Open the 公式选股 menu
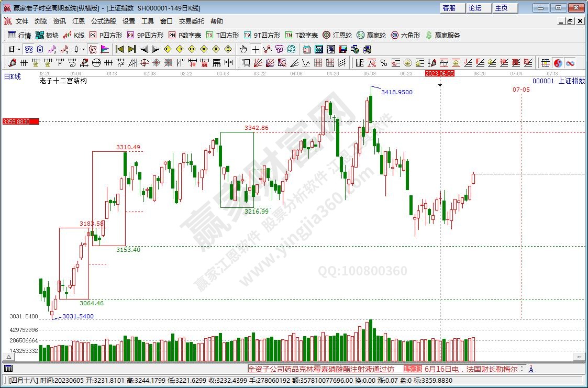The image size is (588, 388). pyautogui.click(x=104, y=21)
